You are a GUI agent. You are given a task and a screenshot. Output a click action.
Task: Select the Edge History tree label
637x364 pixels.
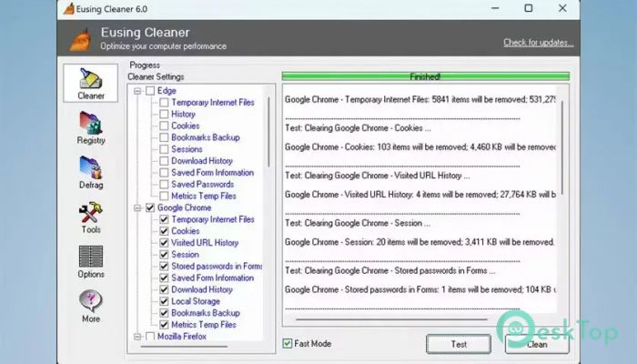point(183,114)
